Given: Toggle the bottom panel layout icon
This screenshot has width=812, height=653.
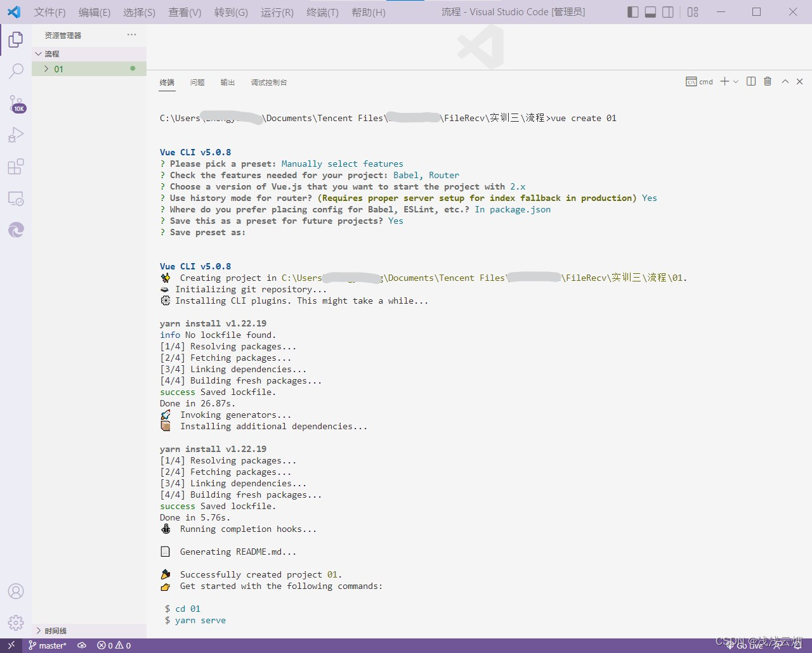Looking at the screenshot, I should pyautogui.click(x=650, y=12).
